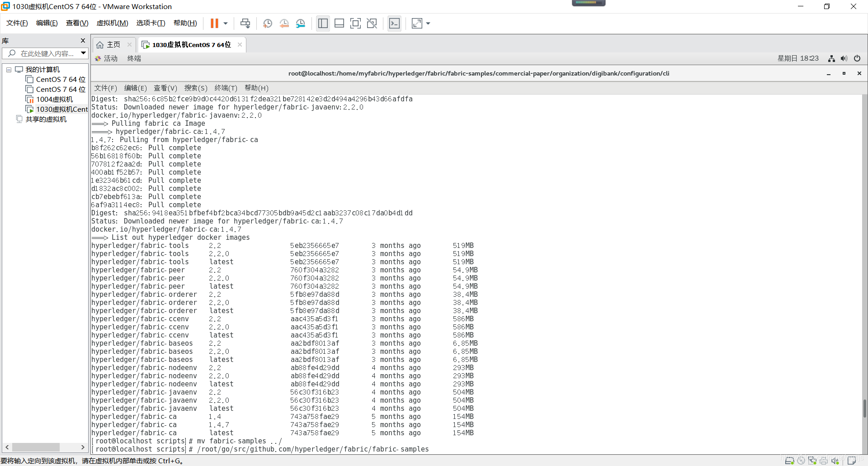868x466 pixels.
Task: Open the stretch display options dropdown arrow
Action: coord(428,24)
